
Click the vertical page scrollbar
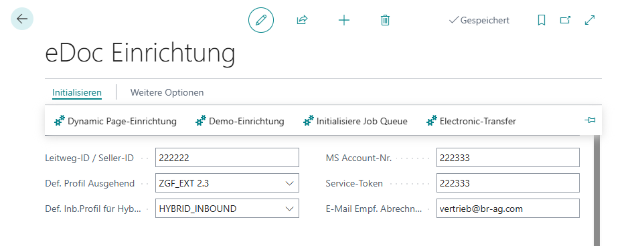[596, 191]
